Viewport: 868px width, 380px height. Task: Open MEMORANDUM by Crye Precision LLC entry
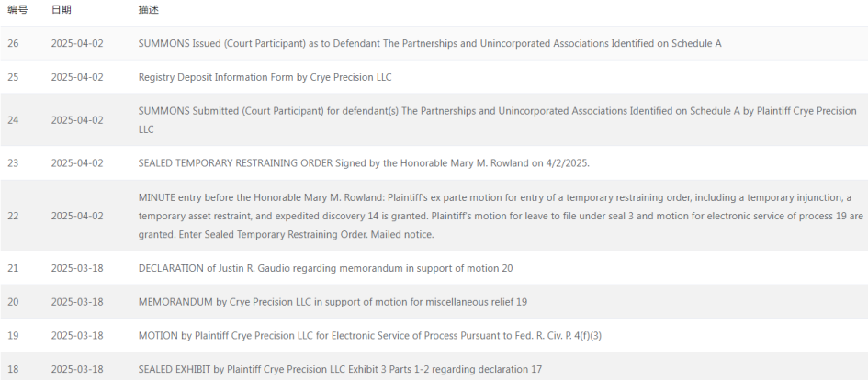pos(333,302)
